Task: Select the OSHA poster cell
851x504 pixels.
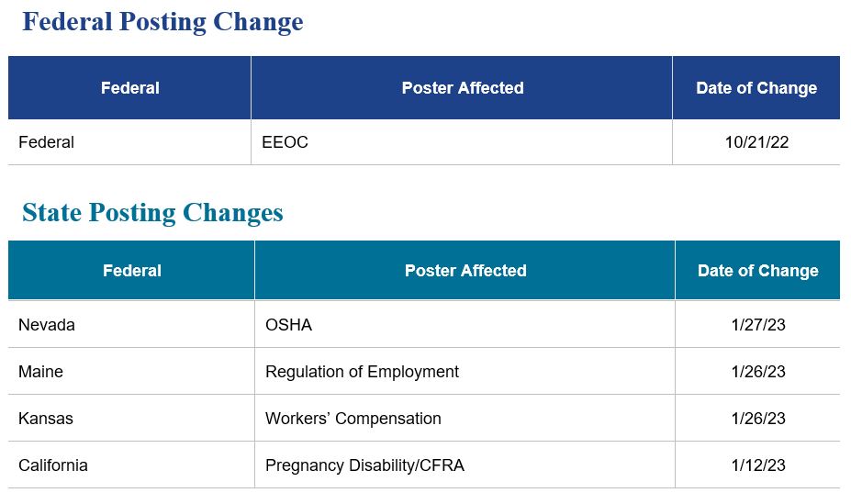Action: coord(288,325)
